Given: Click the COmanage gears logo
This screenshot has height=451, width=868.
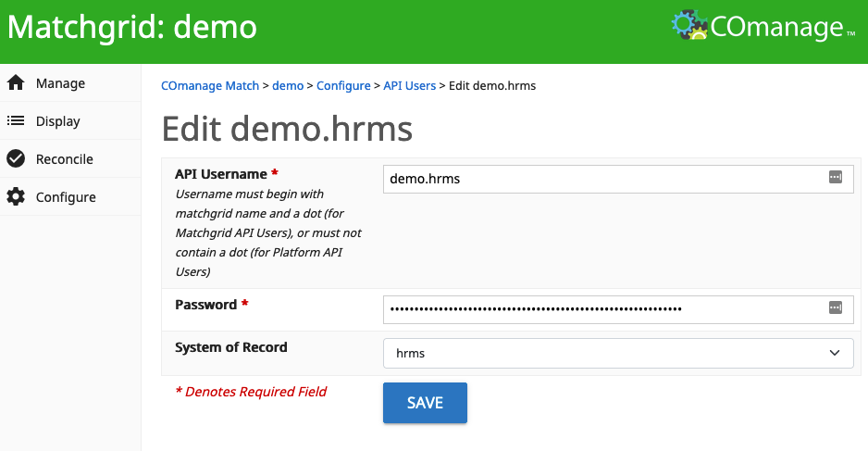Looking at the screenshot, I should click(689, 25).
